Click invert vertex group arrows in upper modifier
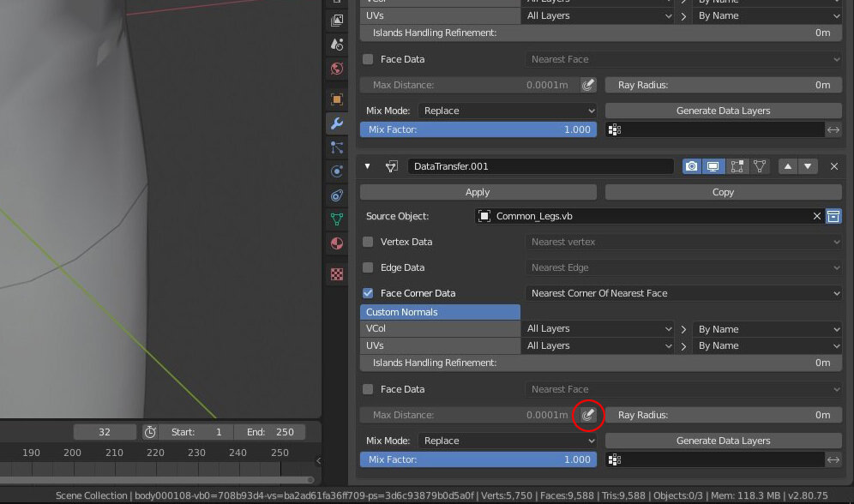854x504 pixels. [833, 129]
